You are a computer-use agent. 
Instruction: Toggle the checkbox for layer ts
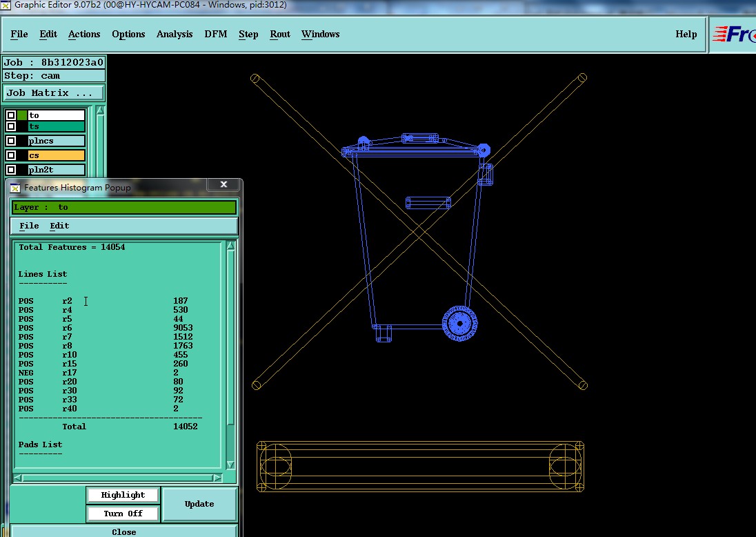click(11, 126)
